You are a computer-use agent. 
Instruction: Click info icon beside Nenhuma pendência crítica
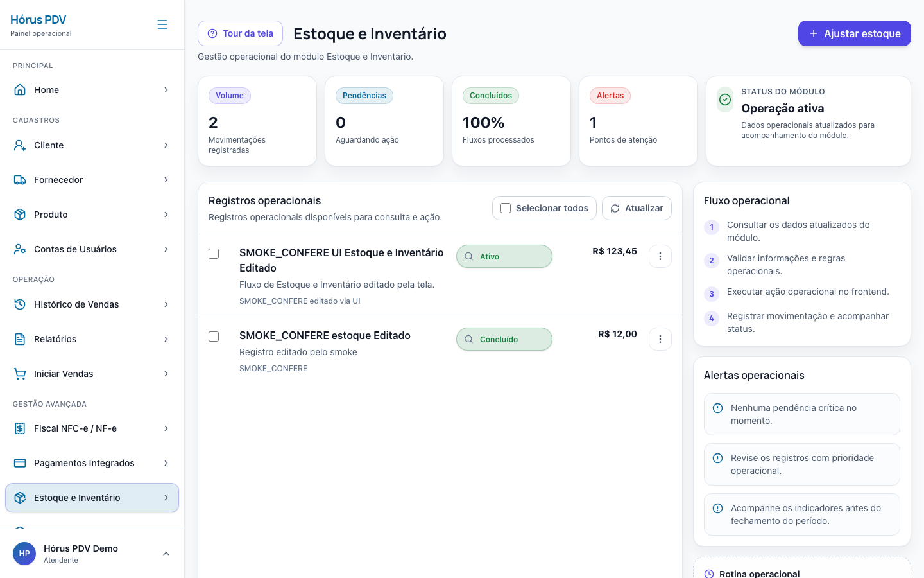tap(718, 408)
